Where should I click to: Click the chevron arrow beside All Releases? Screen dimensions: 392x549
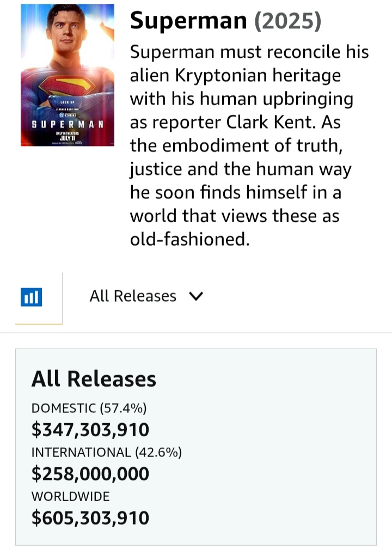[x=195, y=296]
